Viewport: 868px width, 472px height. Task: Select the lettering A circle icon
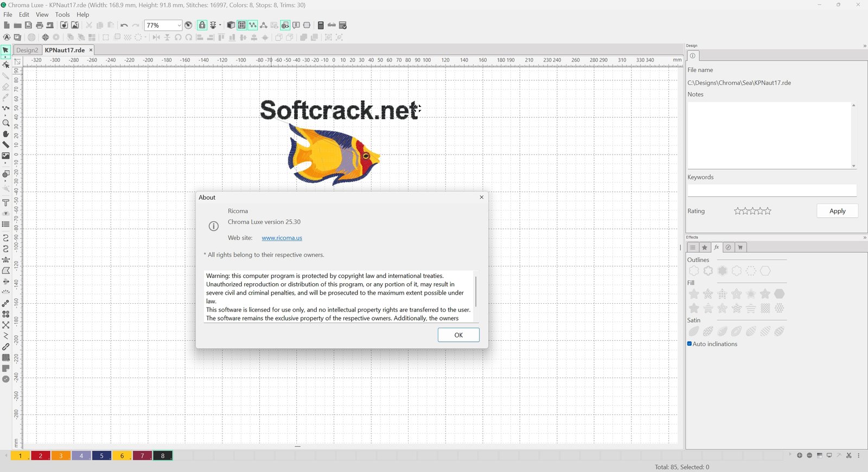pyautogui.click(x=7, y=37)
